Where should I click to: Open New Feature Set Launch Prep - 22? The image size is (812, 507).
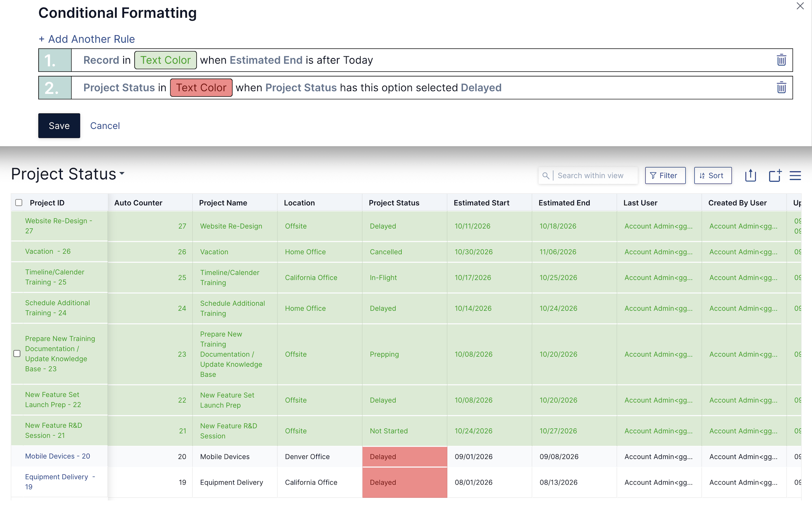click(x=53, y=400)
